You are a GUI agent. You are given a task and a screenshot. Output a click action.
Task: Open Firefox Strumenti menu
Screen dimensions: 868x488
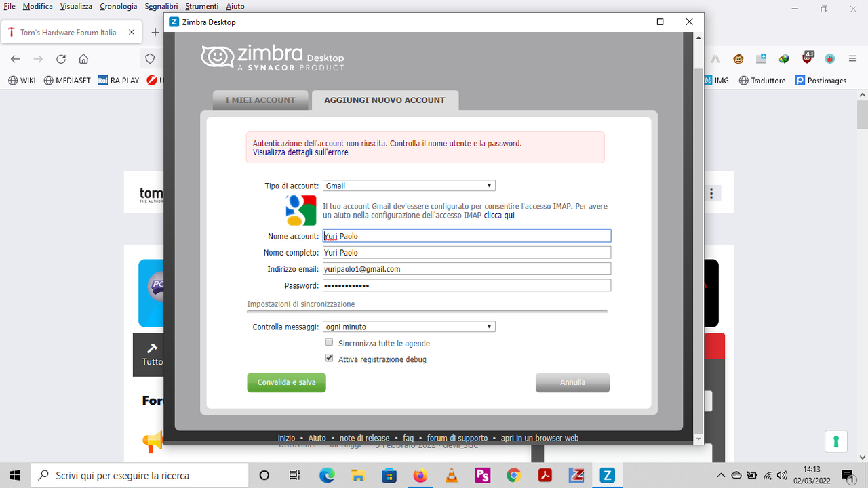[201, 6]
